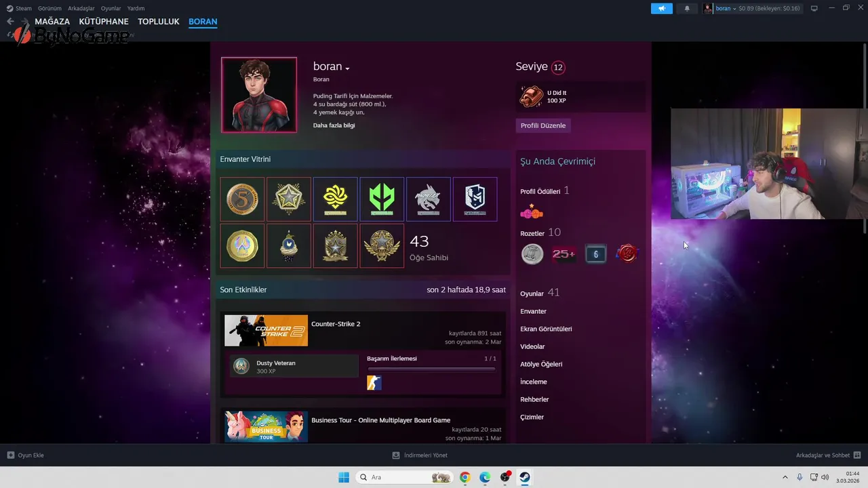The width and height of the screenshot is (868, 488).
Task: Click the Windows taskbar Ara search box
Action: [404, 477]
